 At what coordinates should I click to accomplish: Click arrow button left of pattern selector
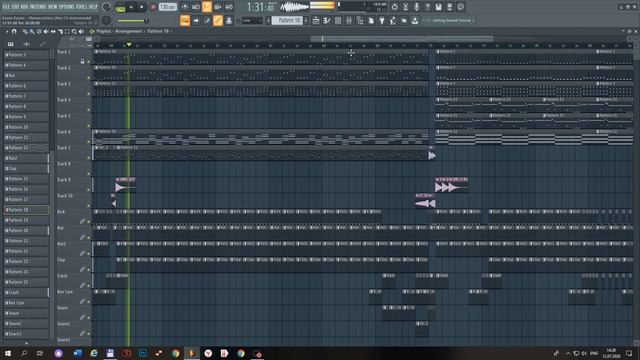coord(268,20)
